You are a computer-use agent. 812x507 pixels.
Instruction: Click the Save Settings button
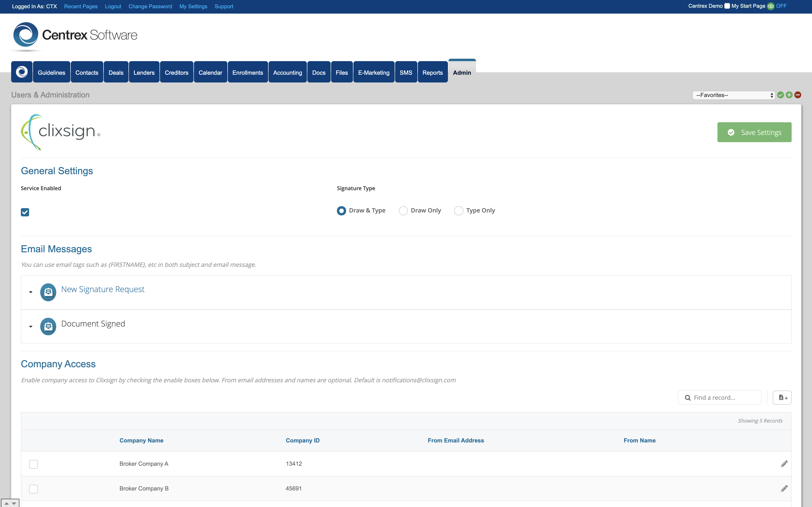point(754,132)
